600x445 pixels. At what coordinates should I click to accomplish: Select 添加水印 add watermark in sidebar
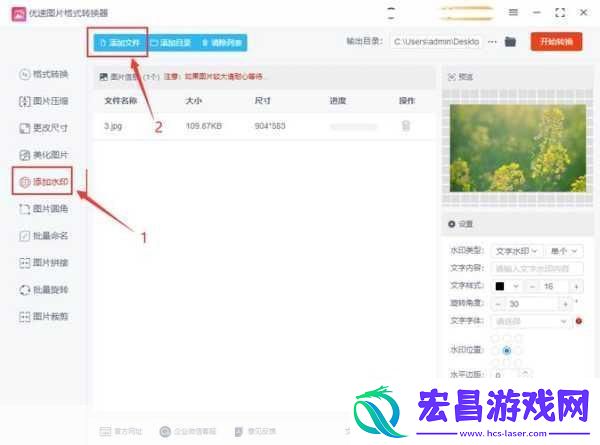[44, 181]
